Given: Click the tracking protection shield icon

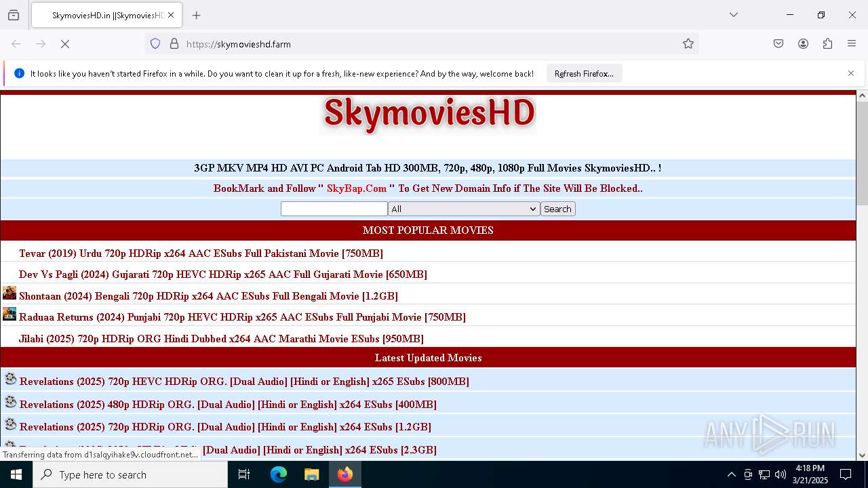Looking at the screenshot, I should (x=155, y=43).
